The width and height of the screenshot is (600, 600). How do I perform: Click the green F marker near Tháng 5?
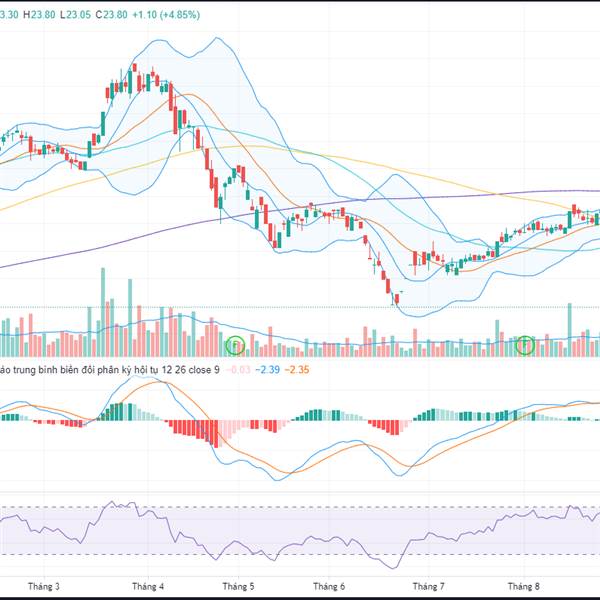coord(235,345)
